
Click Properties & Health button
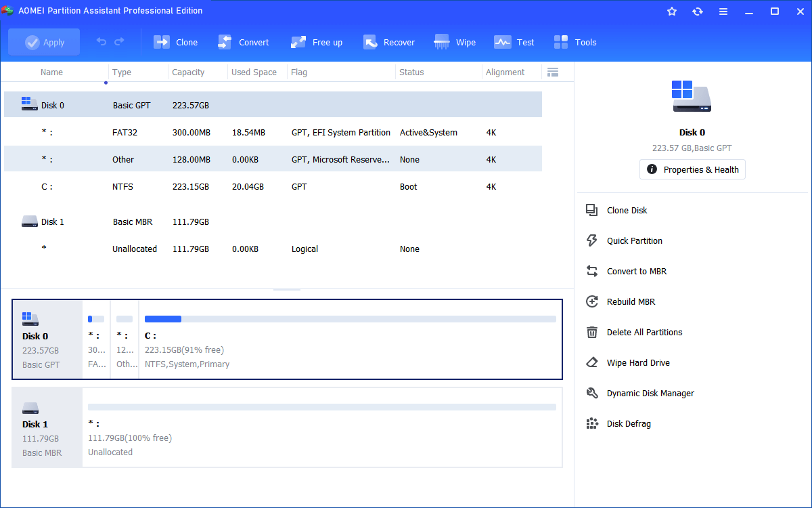coord(692,169)
